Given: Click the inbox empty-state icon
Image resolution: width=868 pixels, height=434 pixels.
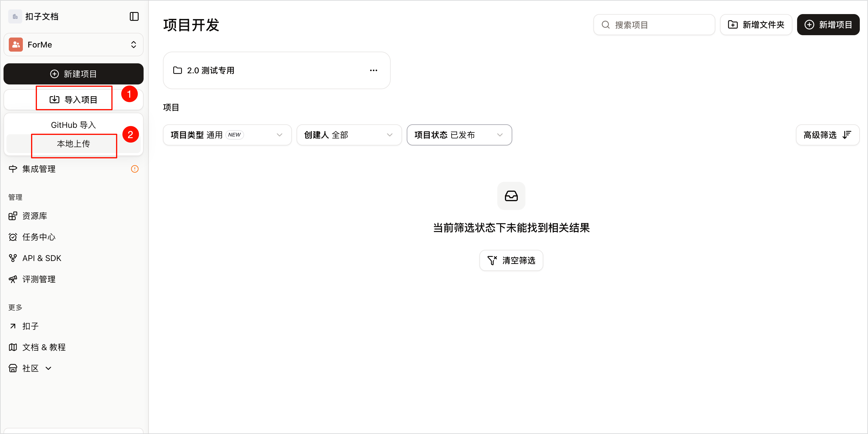Looking at the screenshot, I should [511, 196].
